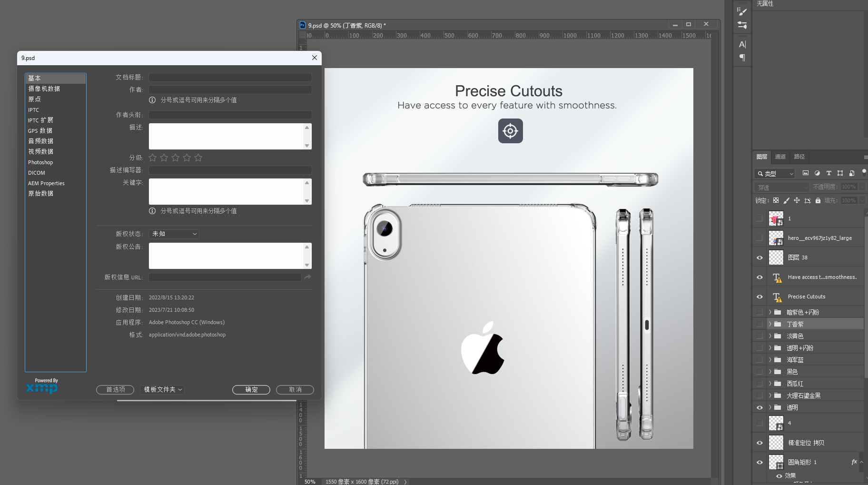Viewport: 868px width, 485px height.
Task: Expand the 西瓜红 group
Action: coord(770,384)
